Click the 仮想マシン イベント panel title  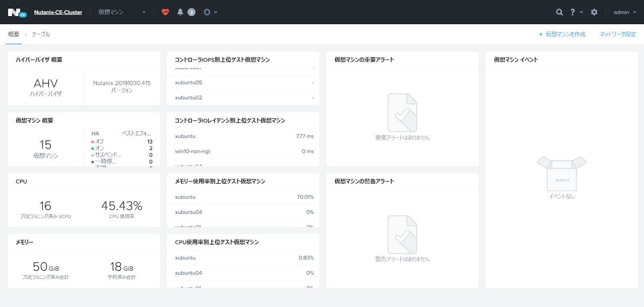(x=516, y=60)
